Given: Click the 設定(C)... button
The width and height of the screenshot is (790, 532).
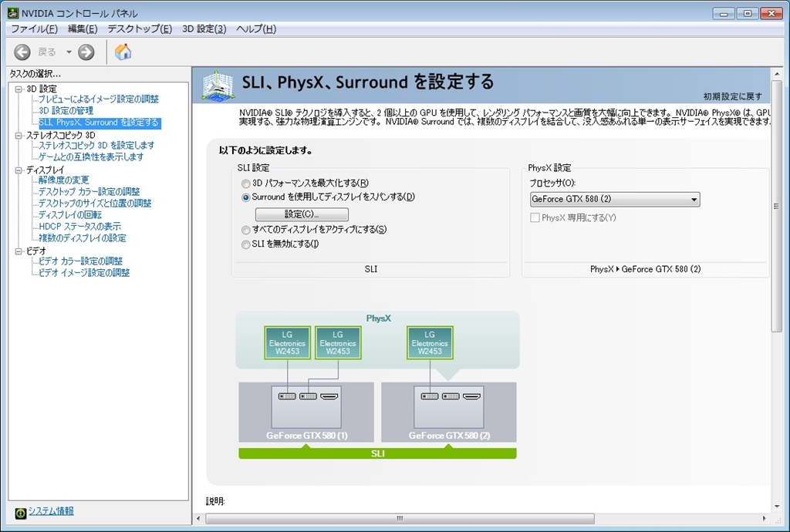Looking at the screenshot, I should point(302,214).
